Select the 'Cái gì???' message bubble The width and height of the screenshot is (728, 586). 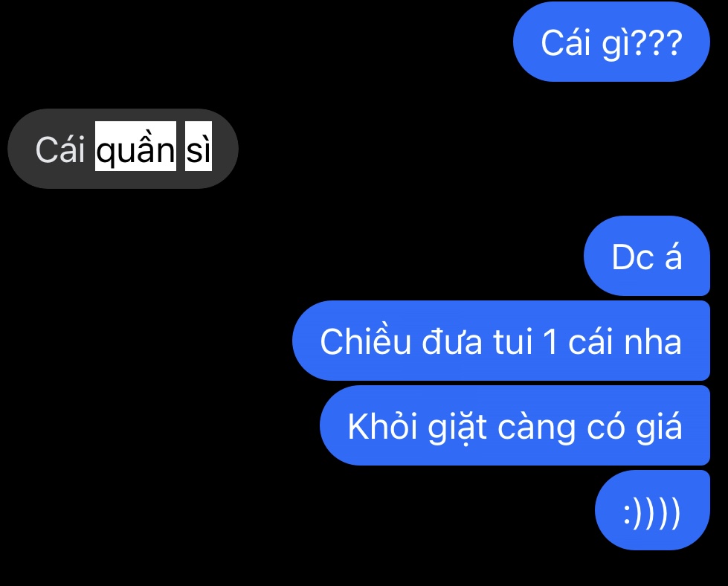[x=611, y=42]
